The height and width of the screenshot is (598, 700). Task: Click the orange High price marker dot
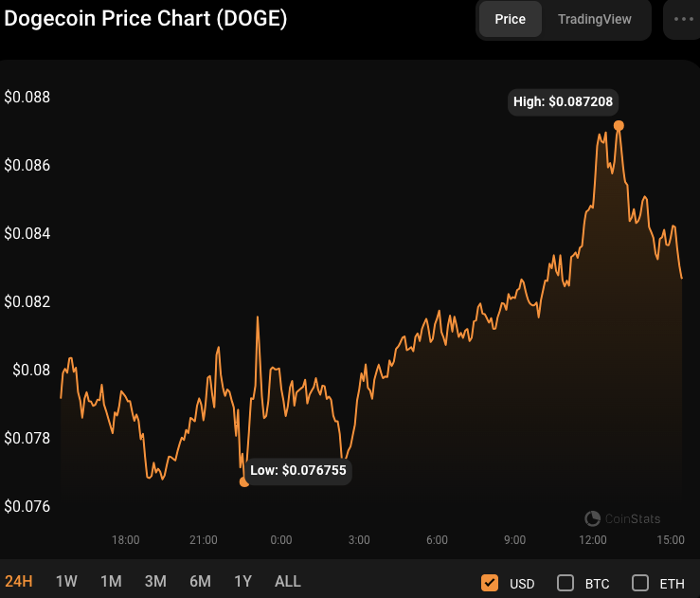[x=619, y=125]
